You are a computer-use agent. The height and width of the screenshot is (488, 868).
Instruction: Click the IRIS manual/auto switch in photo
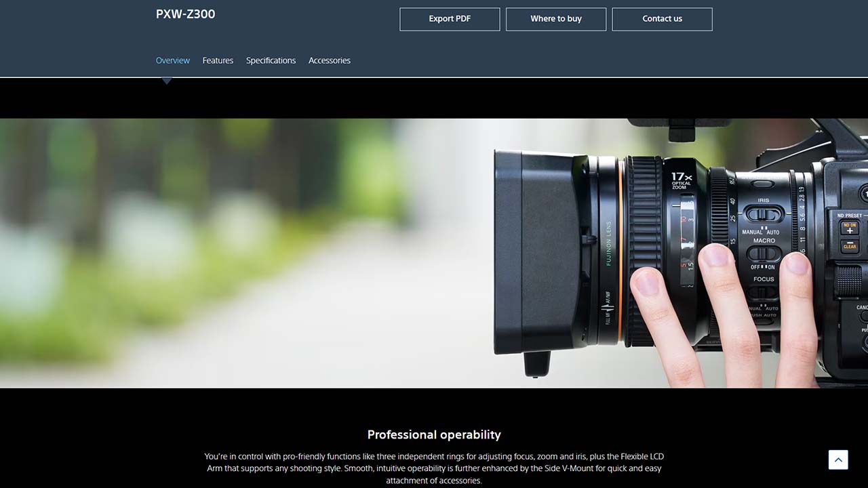click(x=764, y=214)
